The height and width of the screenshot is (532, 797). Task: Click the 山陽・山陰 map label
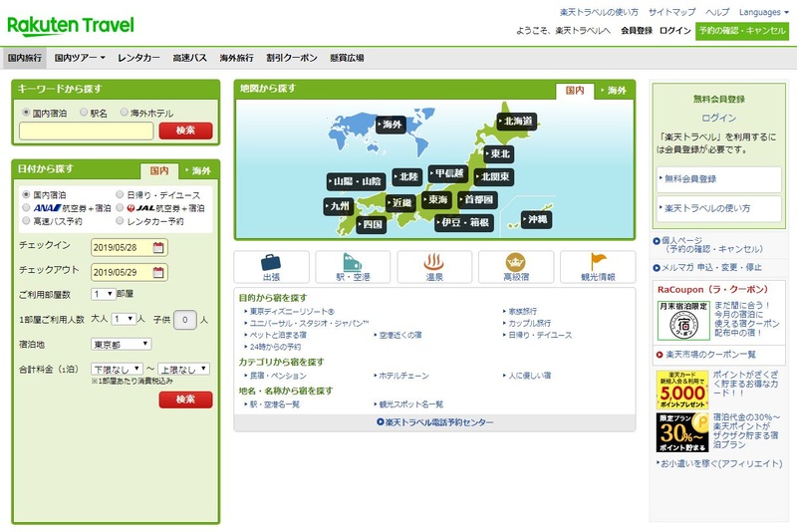(356, 181)
